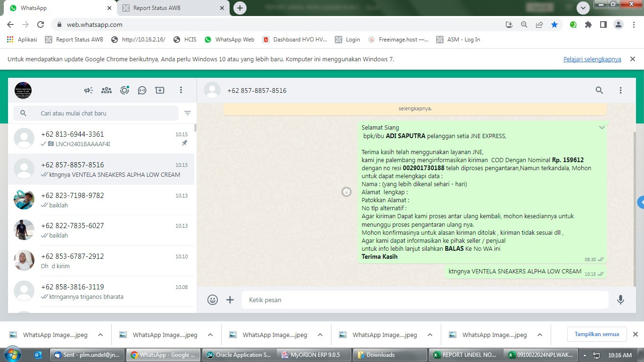644x362 pixels.
Task: Open the http://10.16.2.16/ bookmark
Action: pos(138,40)
